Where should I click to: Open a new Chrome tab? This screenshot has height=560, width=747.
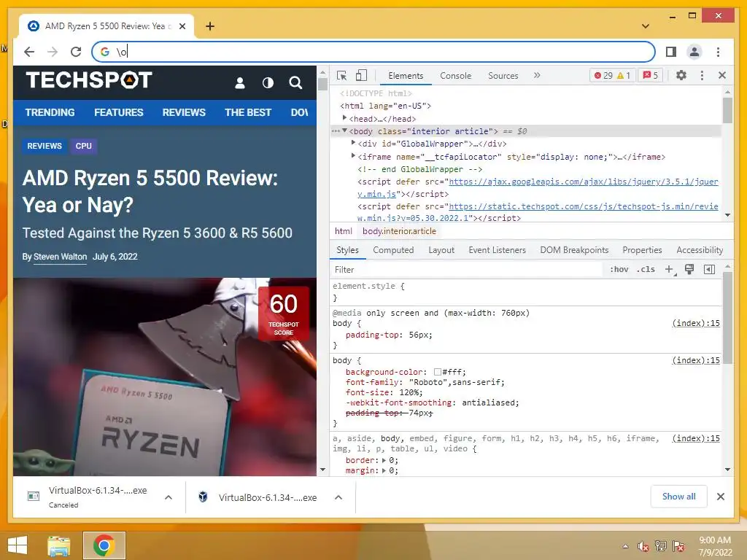pyautogui.click(x=210, y=26)
